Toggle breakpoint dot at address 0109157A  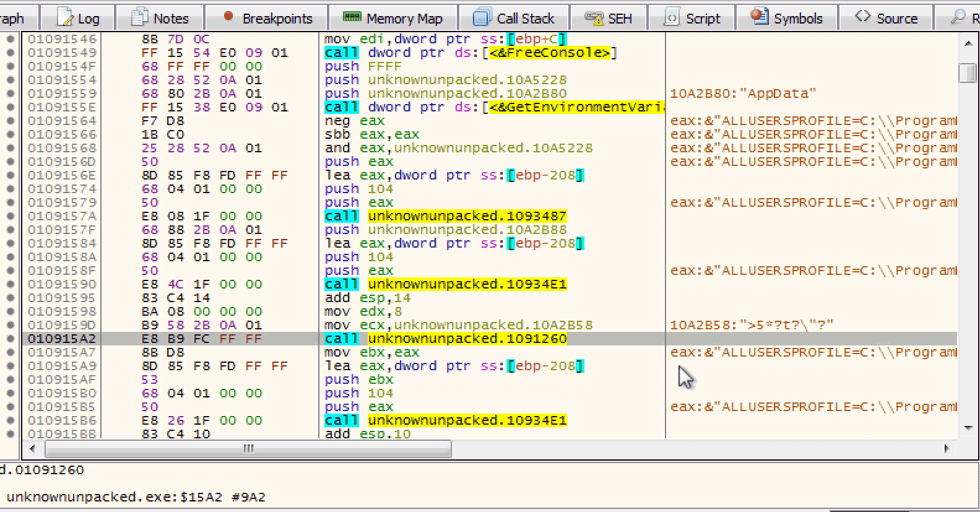[x=10, y=216]
